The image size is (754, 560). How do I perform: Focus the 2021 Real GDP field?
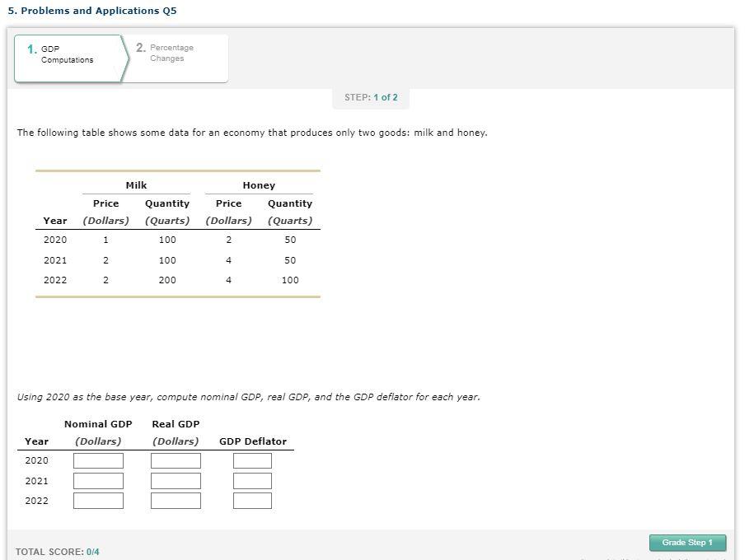(x=176, y=481)
